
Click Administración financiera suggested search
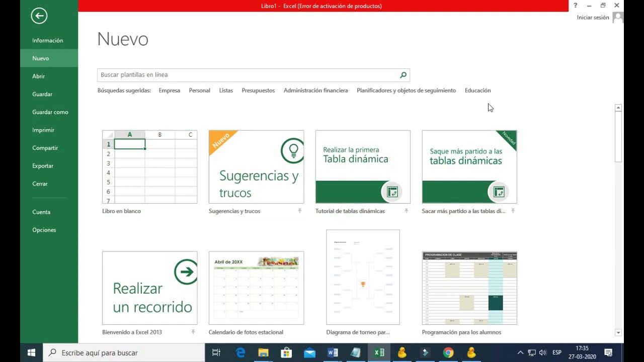tap(315, 90)
